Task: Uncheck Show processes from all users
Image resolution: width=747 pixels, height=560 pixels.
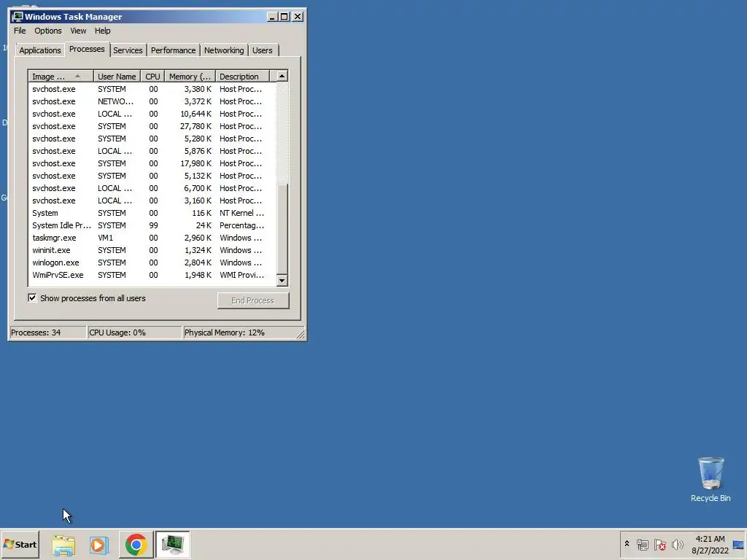Action: tap(32, 298)
